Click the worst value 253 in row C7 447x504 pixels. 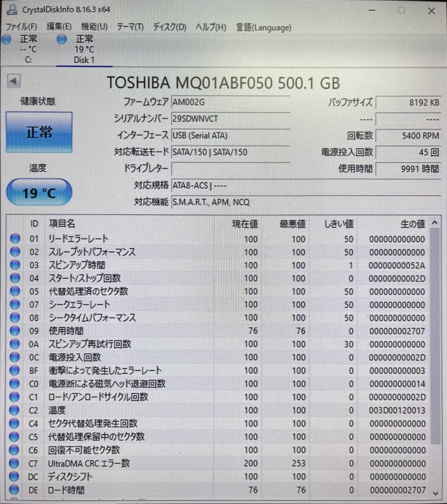[298, 464]
